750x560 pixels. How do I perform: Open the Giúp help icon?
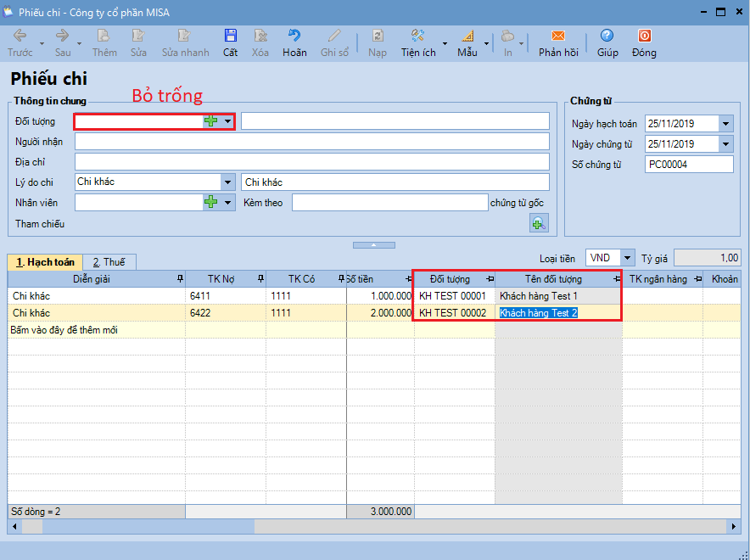(607, 36)
